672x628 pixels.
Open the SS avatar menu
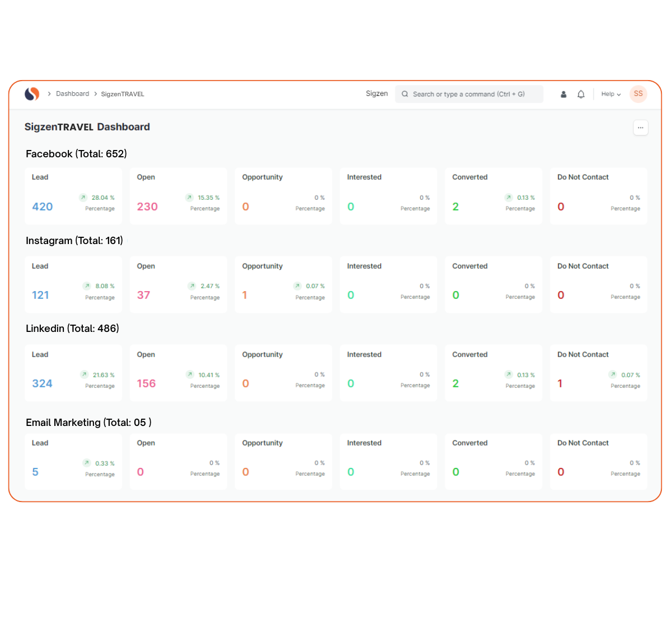point(638,94)
